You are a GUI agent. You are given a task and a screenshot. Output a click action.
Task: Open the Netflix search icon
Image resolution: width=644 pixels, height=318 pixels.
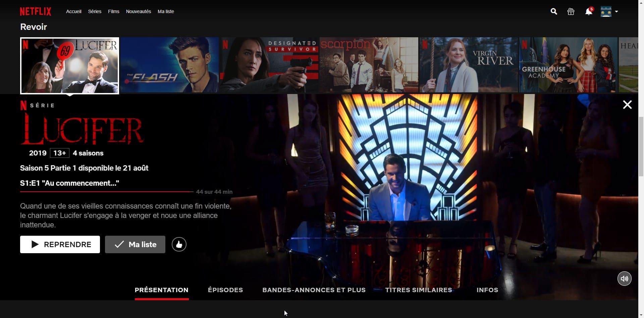[554, 11]
